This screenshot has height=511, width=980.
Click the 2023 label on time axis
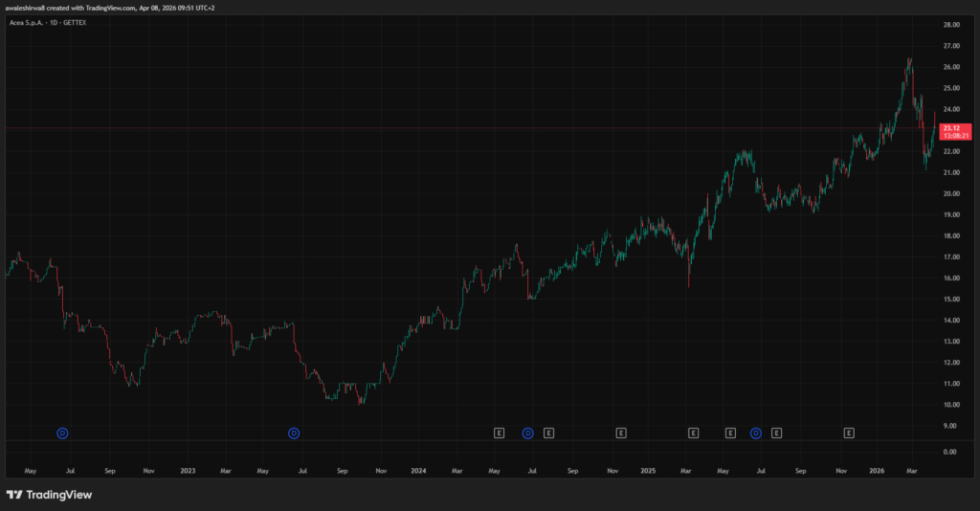(x=188, y=471)
